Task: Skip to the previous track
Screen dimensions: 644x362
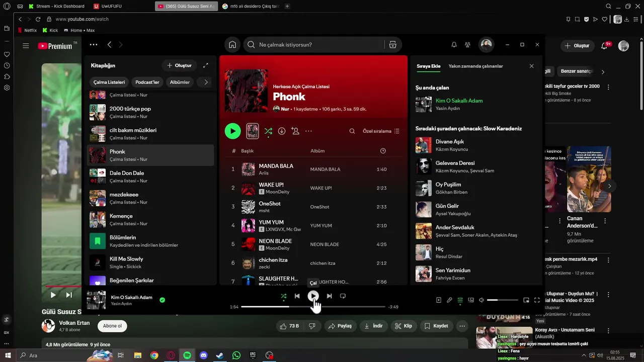Action: point(297,296)
